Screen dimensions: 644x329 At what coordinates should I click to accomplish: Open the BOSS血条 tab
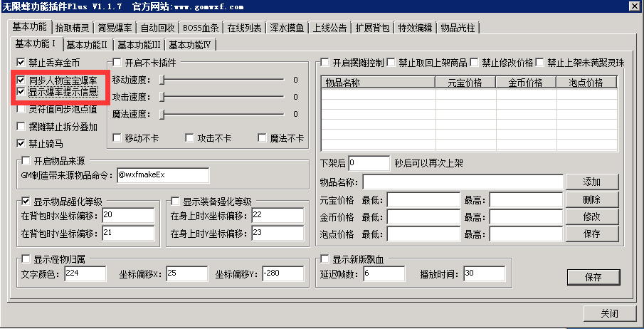tap(202, 28)
